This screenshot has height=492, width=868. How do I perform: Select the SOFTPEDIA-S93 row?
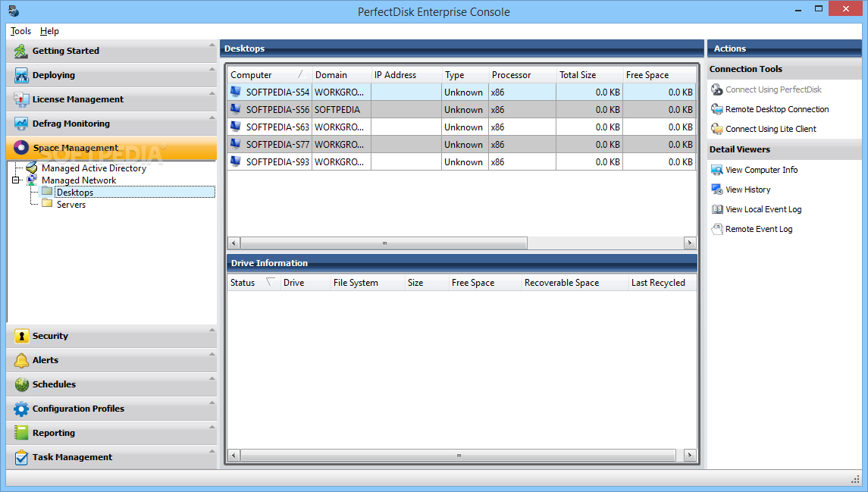[461, 161]
